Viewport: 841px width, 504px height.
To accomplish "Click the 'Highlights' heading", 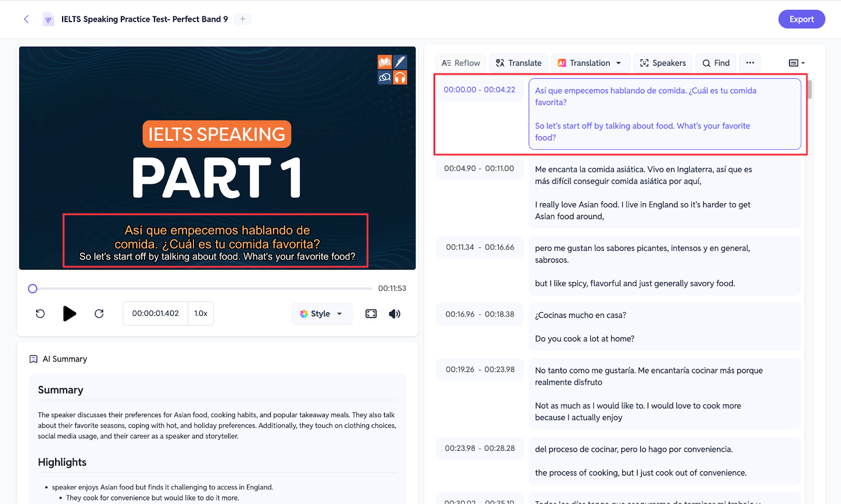I will click(62, 462).
